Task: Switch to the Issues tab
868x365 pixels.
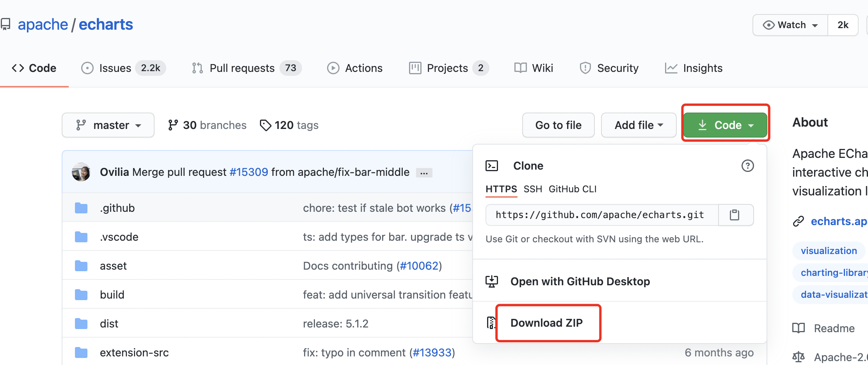Action: coord(123,68)
